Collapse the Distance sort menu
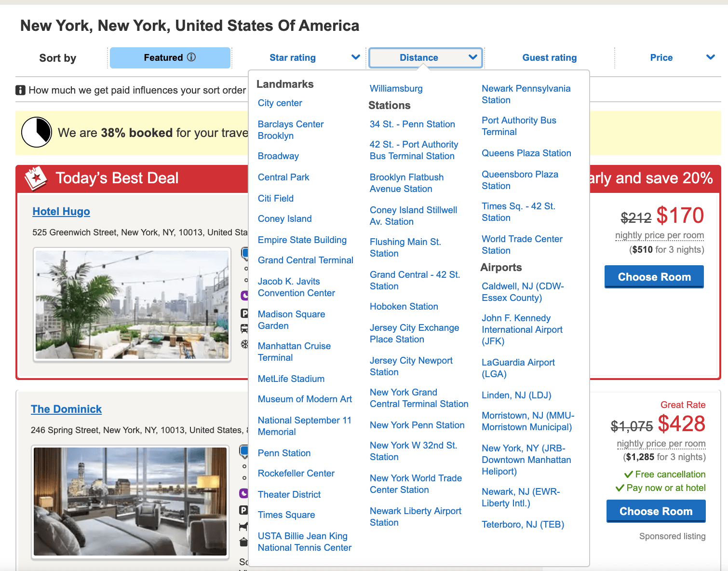The height and width of the screenshot is (571, 728). pos(425,57)
